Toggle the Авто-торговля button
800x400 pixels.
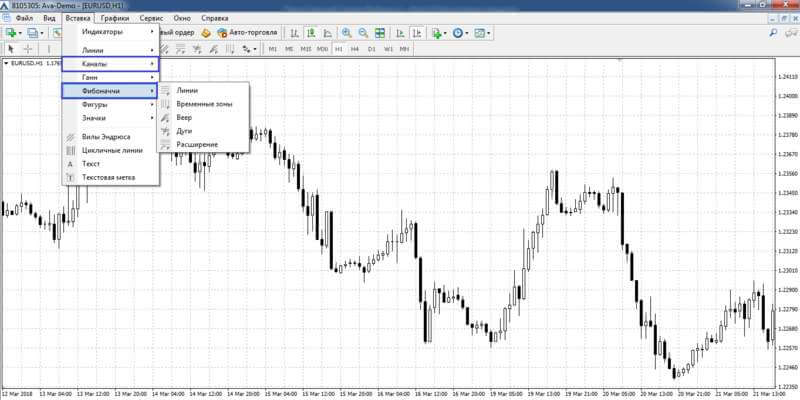[247, 33]
